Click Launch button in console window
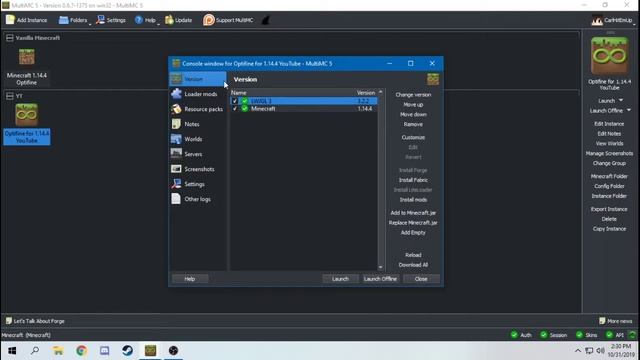 click(x=340, y=279)
